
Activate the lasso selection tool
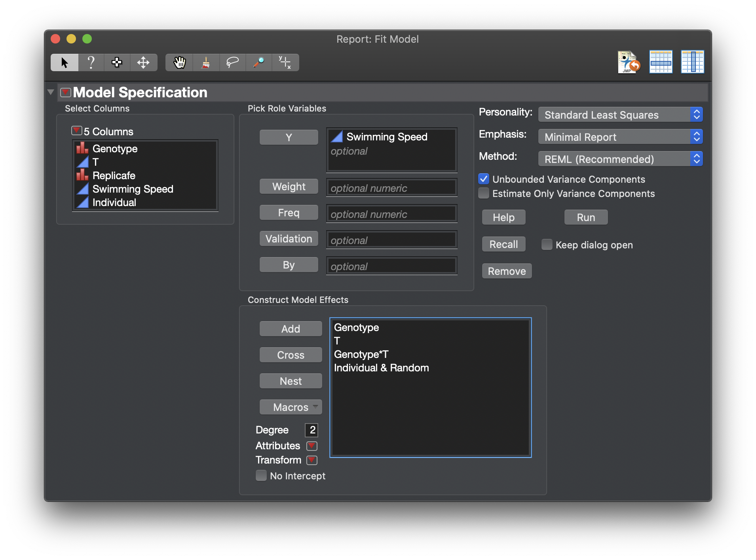point(233,62)
